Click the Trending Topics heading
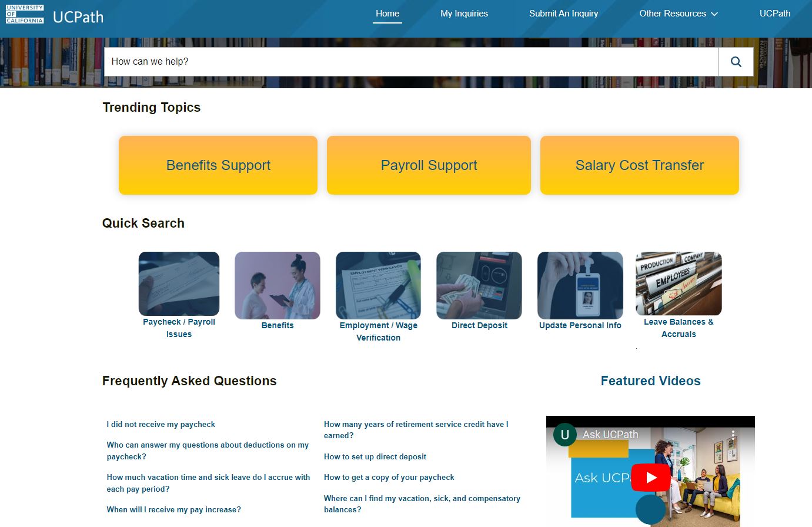 point(151,107)
